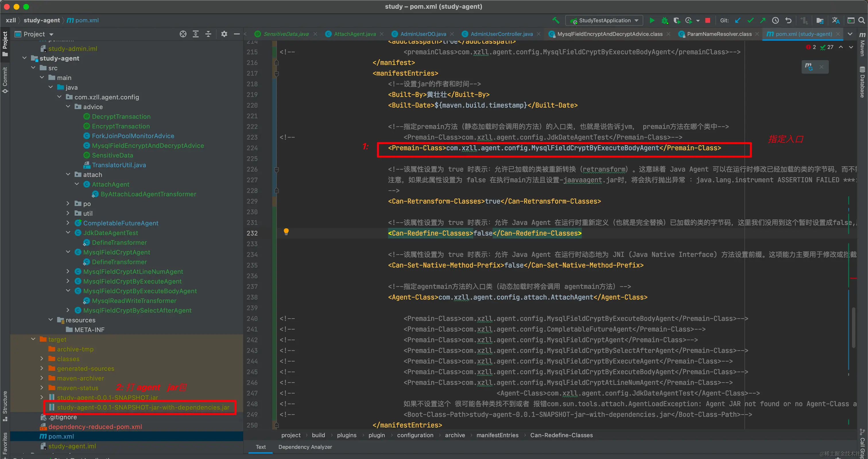Expand the po package

point(68,203)
